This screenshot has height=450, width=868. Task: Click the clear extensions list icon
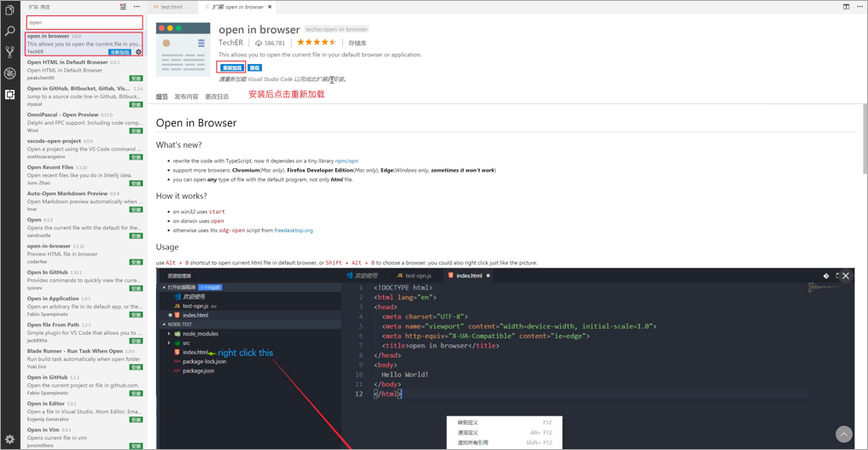click(x=123, y=7)
